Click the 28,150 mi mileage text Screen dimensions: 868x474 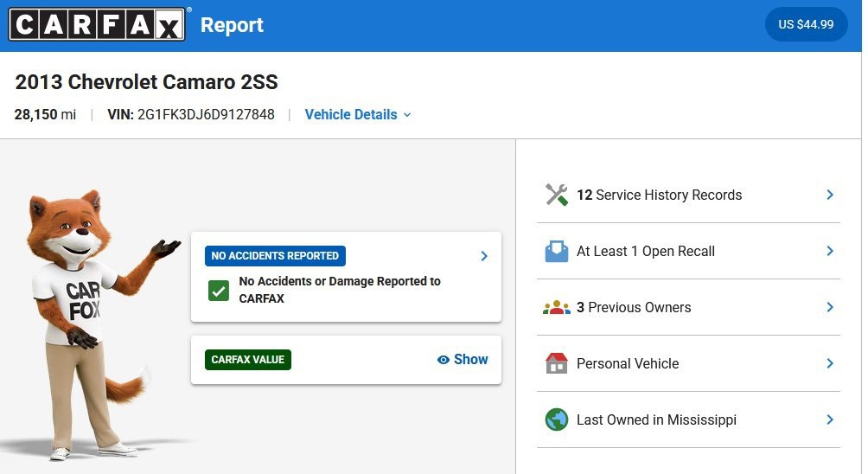coord(46,115)
